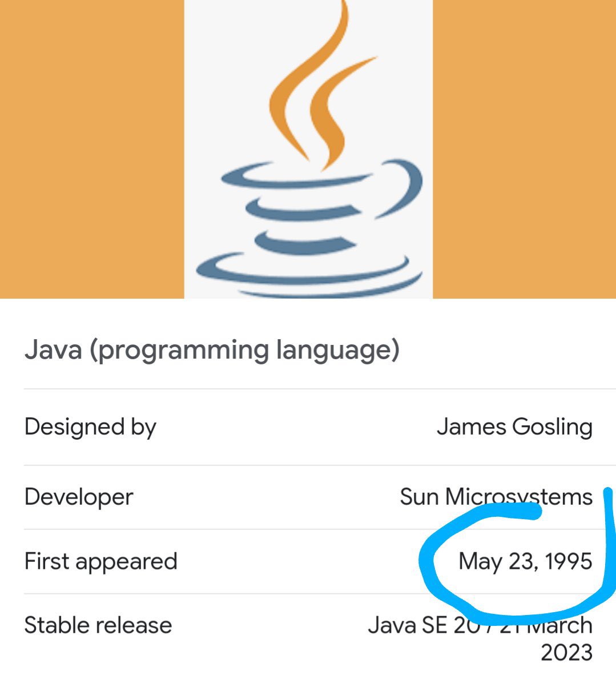Click the "Stable release" label
Image resolution: width=616 pixels, height=679 pixels.
98,625
